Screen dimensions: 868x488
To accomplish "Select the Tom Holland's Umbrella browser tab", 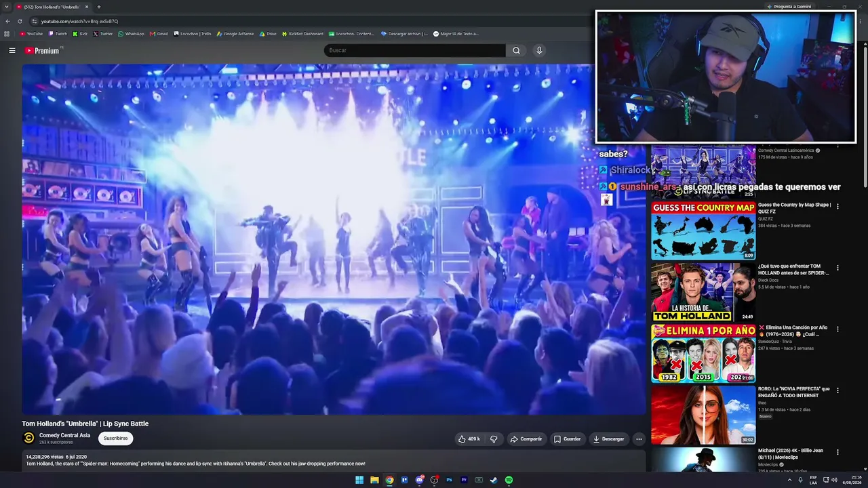I will pos(52,7).
